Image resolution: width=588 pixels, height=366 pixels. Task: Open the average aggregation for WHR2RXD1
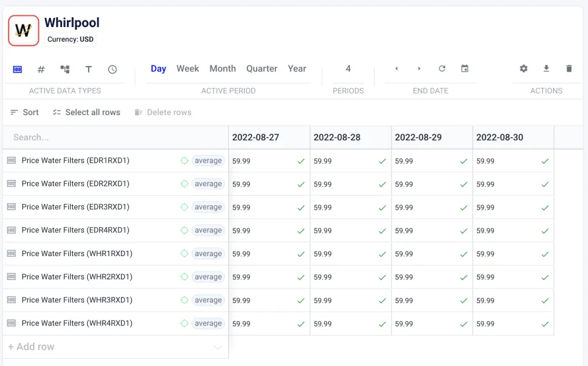(x=208, y=277)
